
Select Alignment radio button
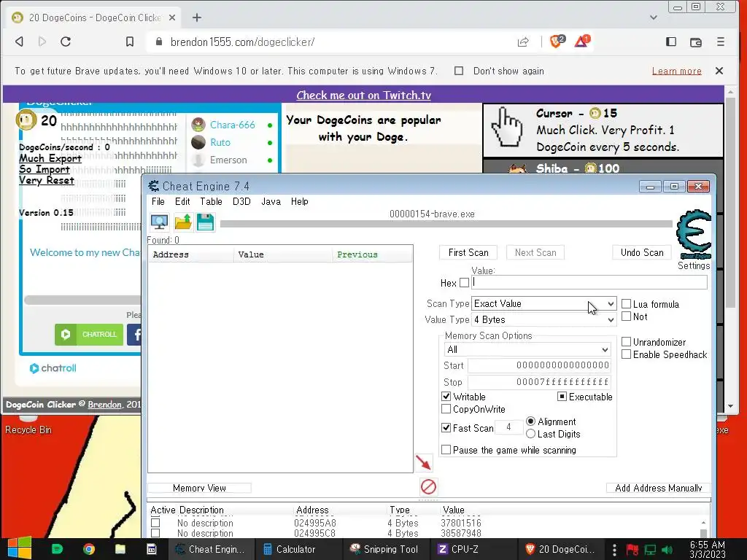pos(531,421)
